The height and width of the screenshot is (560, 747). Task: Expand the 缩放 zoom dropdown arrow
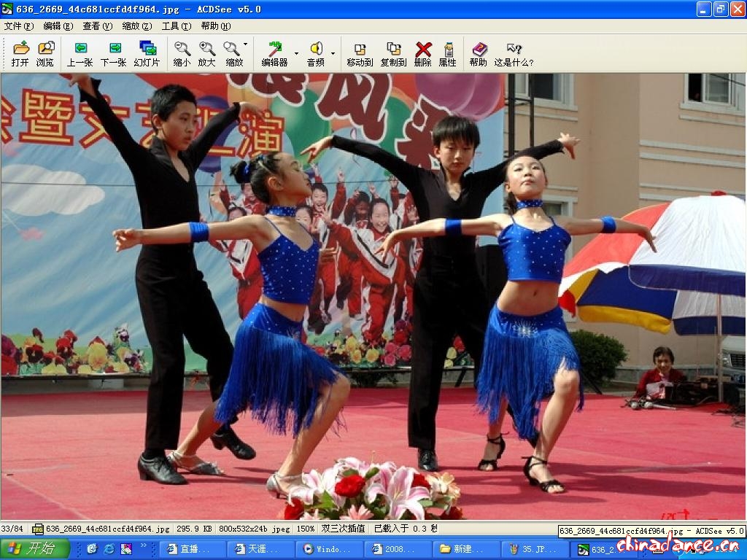pyautogui.click(x=245, y=44)
